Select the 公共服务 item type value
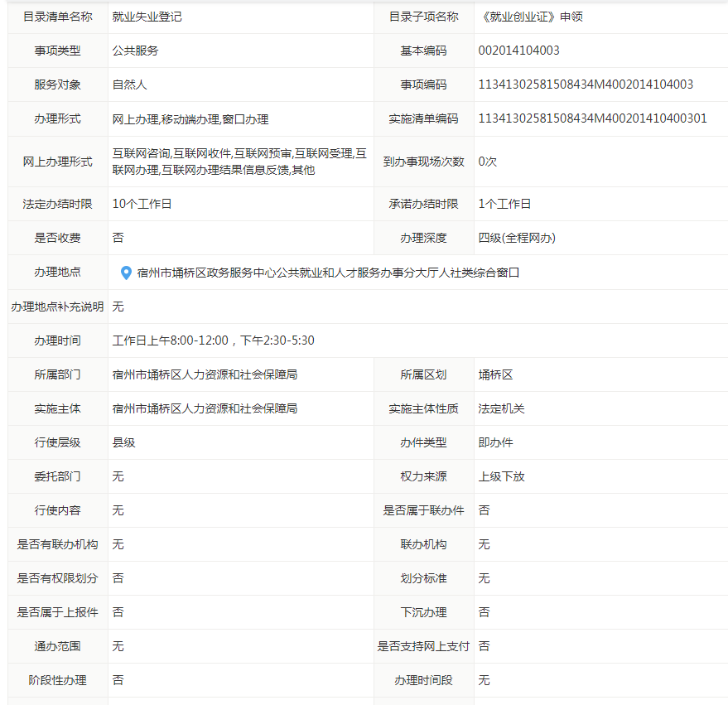 pyautogui.click(x=135, y=51)
